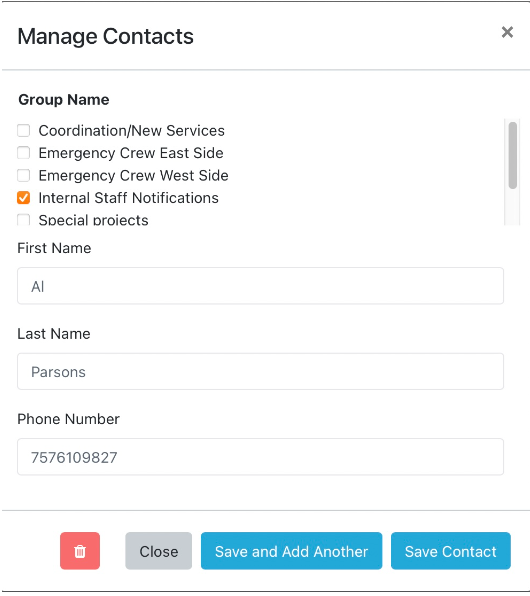Dismiss the dialog using the X icon
The width and height of the screenshot is (530, 596).
tap(507, 32)
